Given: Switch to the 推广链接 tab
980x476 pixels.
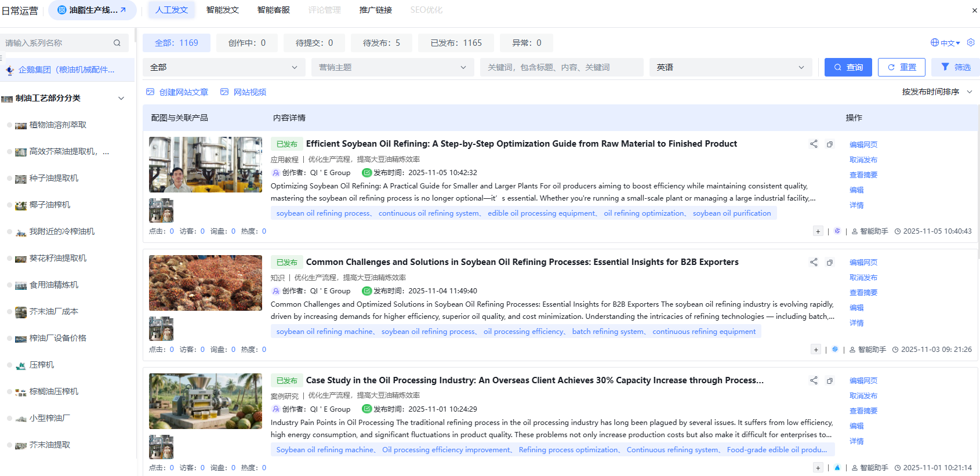Looking at the screenshot, I should pyautogui.click(x=376, y=10).
